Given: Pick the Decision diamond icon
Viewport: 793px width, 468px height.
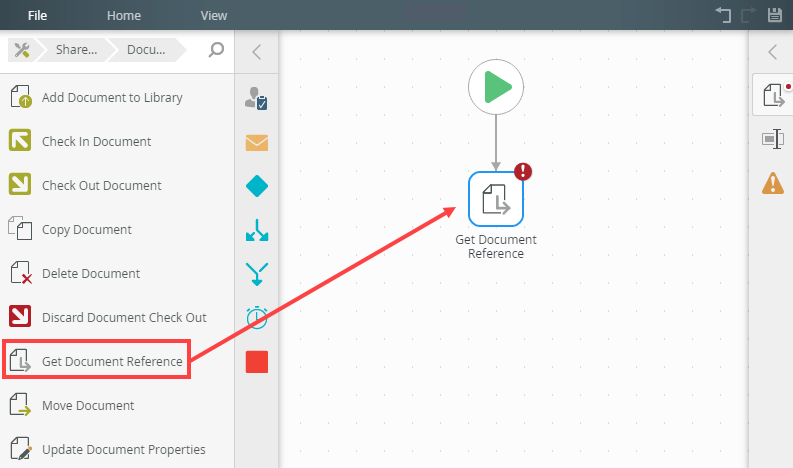Looking at the screenshot, I should (x=257, y=186).
